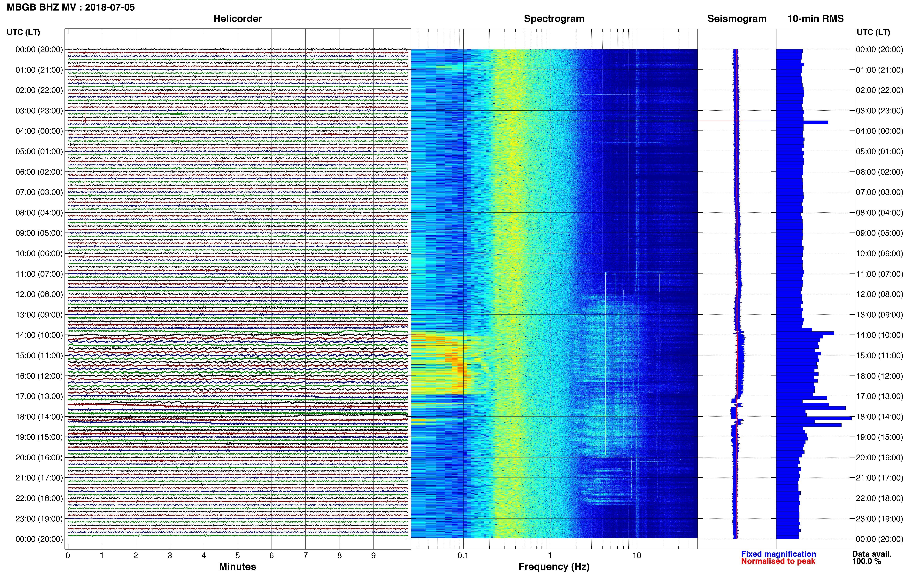
Task: Click '08:00 (04:00)' on the helicorder time axis
Action: click(39, 213)
